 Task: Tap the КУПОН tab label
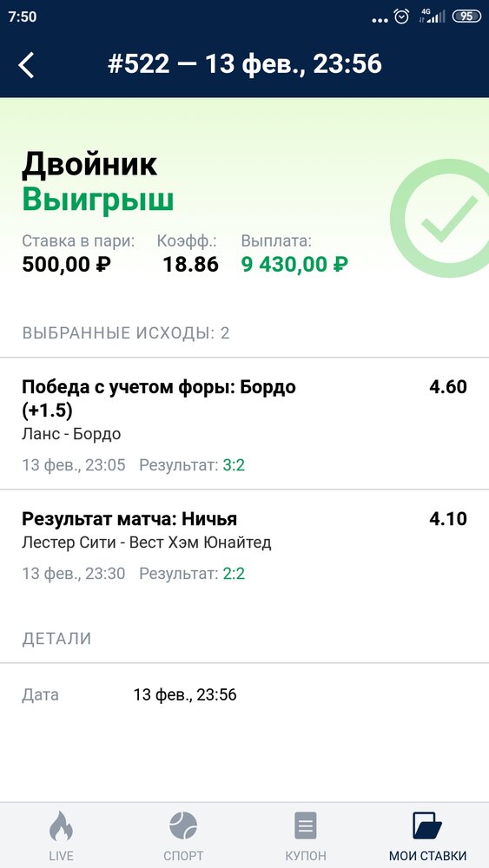click(x=306, y=856)
